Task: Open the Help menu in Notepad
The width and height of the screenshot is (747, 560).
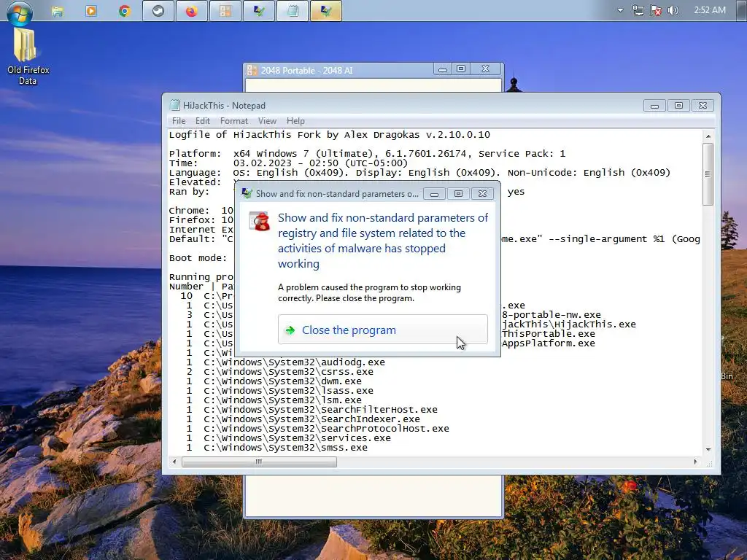Action: [295, 121]
